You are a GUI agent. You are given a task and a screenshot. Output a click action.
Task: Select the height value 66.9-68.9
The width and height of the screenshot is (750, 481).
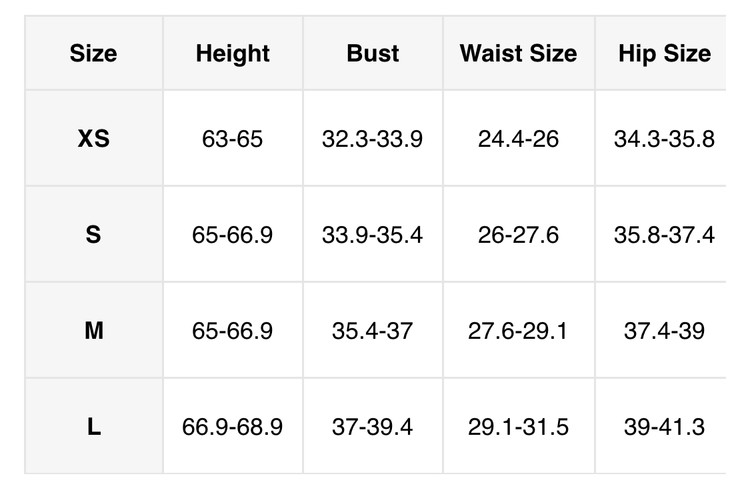232,427
